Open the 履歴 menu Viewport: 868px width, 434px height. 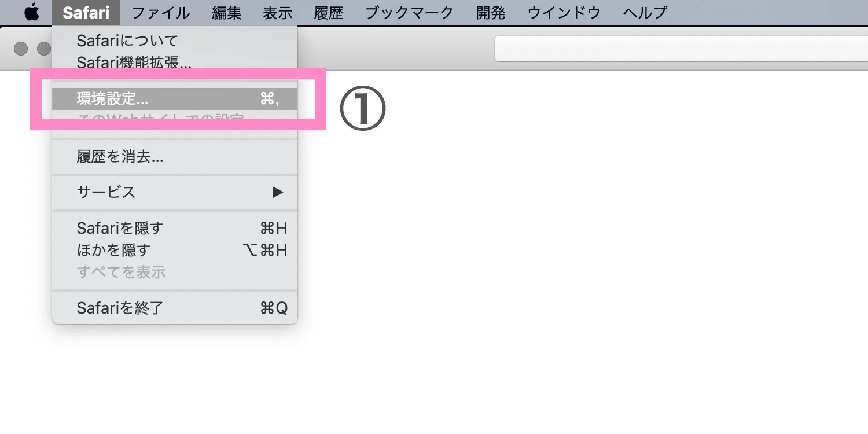pyautogui.click(x=329, y=12)
